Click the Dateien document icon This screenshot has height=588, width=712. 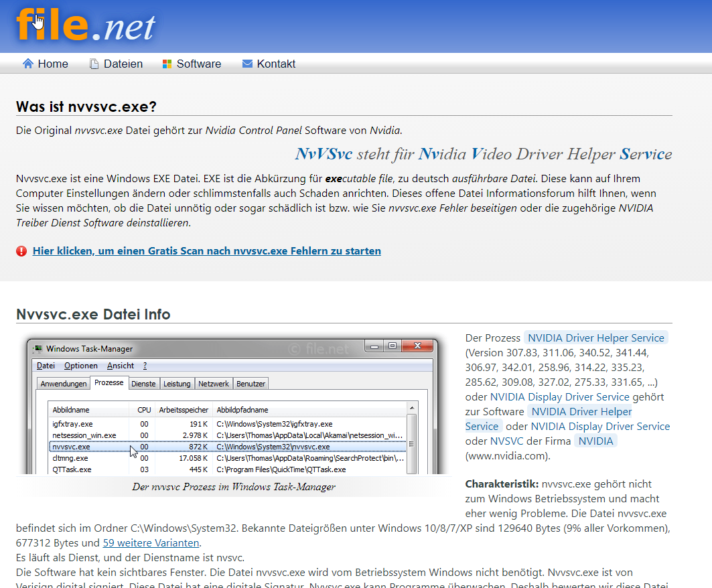coord(94,64)
